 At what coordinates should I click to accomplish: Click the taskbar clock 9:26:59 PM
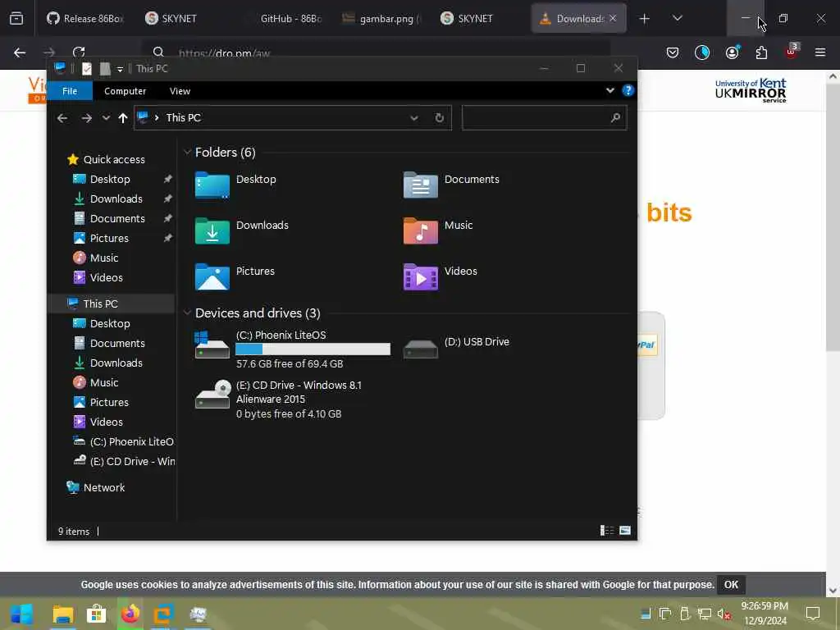point(764,606)
